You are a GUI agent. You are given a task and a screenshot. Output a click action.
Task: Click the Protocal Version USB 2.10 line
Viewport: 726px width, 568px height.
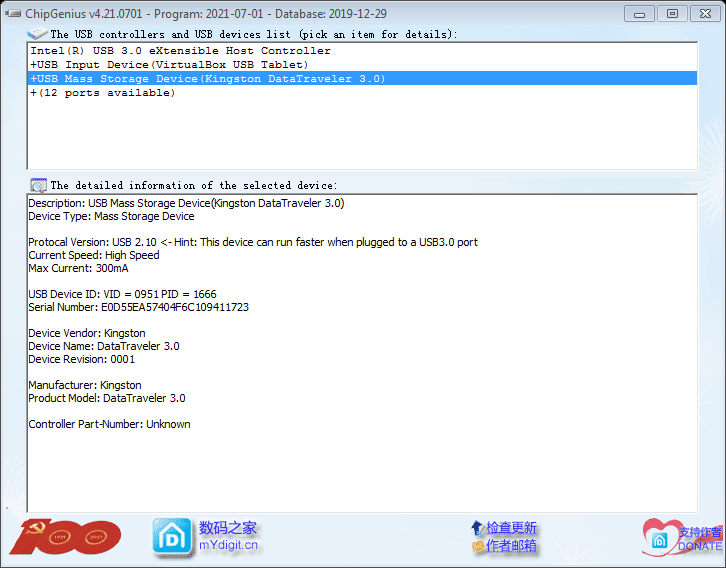point(253,242)
